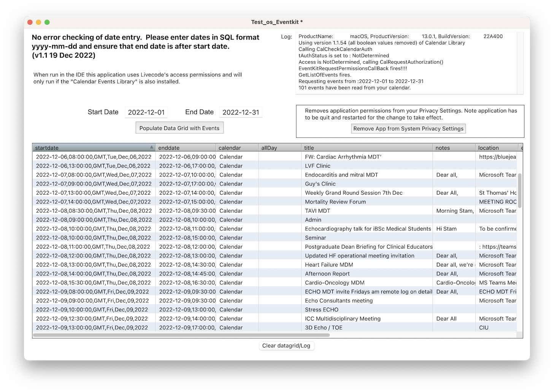Focus the Start Date input field
This screenshot has height=392, width=554.
coord(146,113)
